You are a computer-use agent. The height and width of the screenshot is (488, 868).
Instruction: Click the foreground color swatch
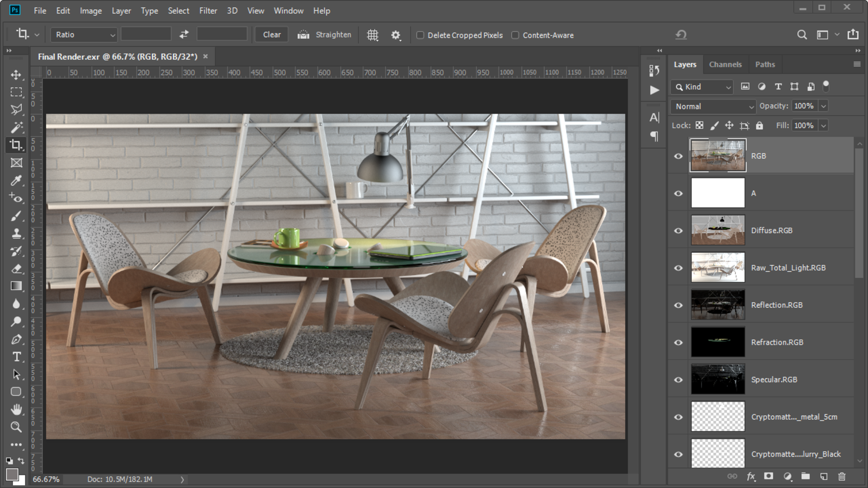click(12, 474)
